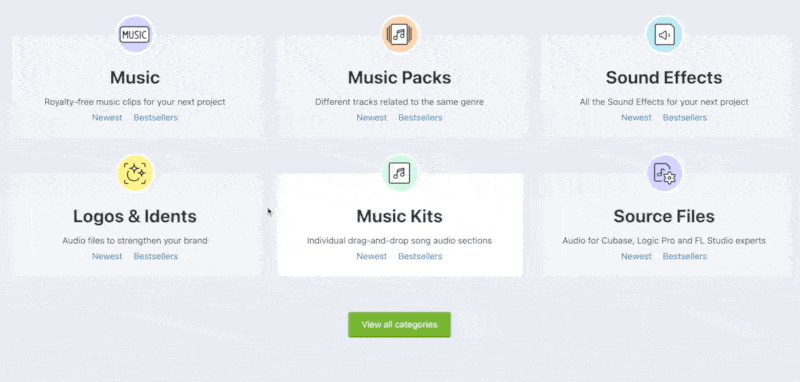Click the Source Files gear-note icon
The width and height of the screenshot is (800, 382).
tap(664, 173)
